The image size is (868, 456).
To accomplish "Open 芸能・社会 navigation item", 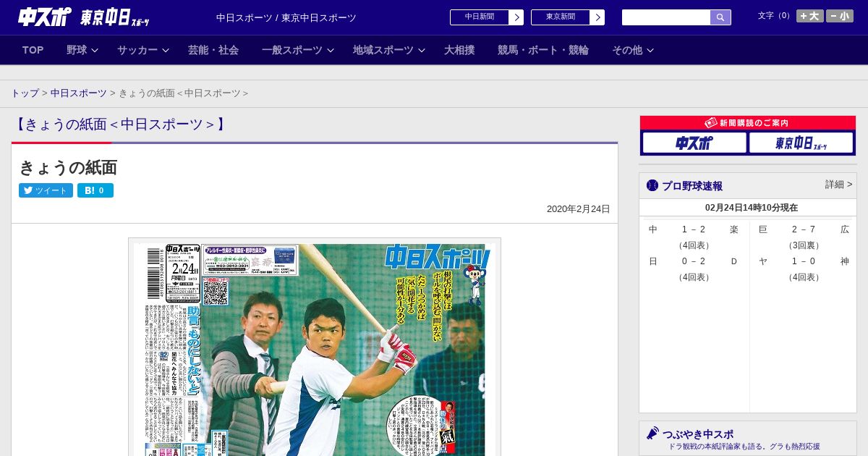I will (x=213, y=50).
